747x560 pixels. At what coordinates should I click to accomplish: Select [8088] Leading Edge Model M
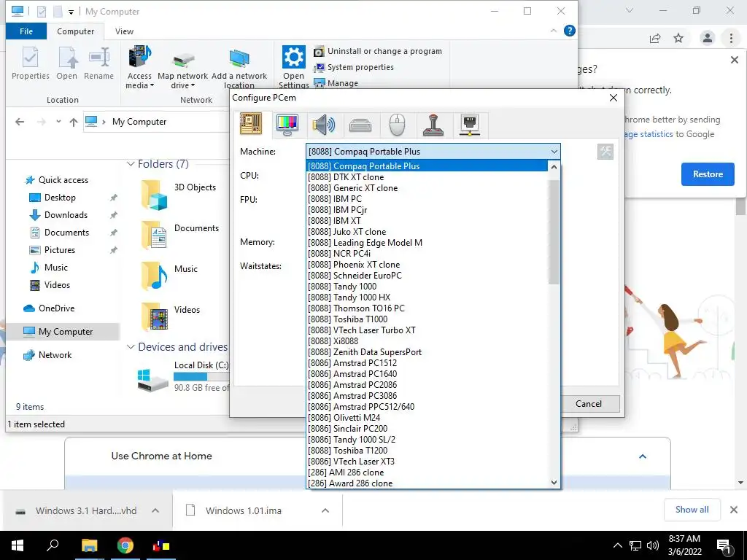427,242
